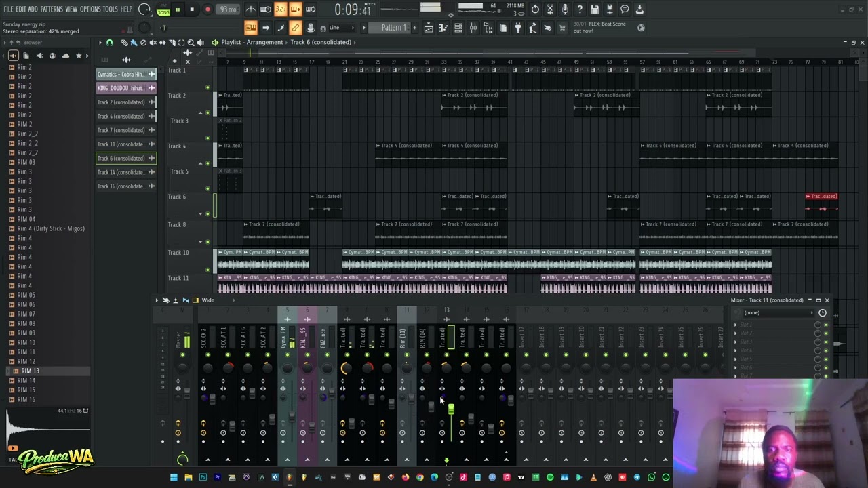Expand Track 8 group arrow
The width and height of the screenshot is (868, 488).
click(201, 241)
